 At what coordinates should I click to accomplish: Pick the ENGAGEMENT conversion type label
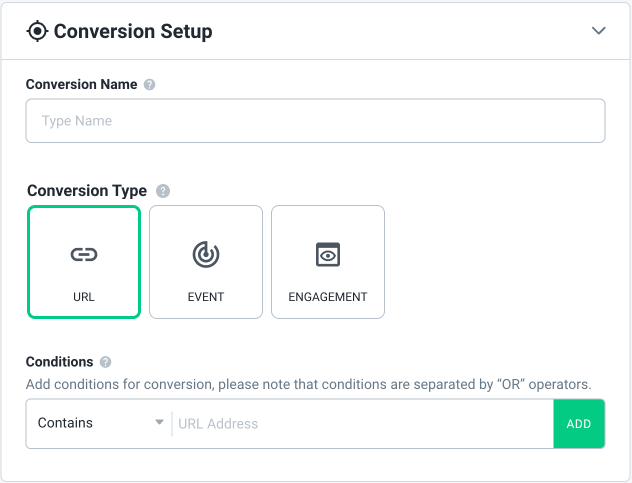pyautogui.click(x=328, y=297)
